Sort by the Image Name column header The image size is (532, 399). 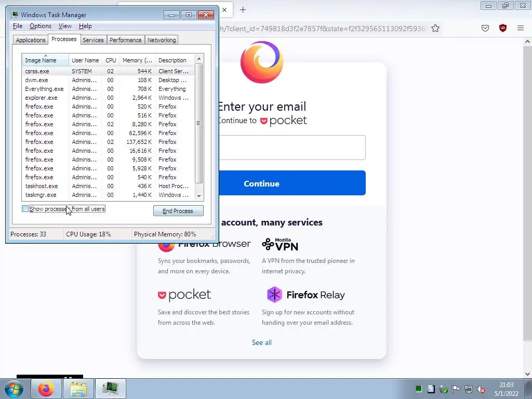45,60
